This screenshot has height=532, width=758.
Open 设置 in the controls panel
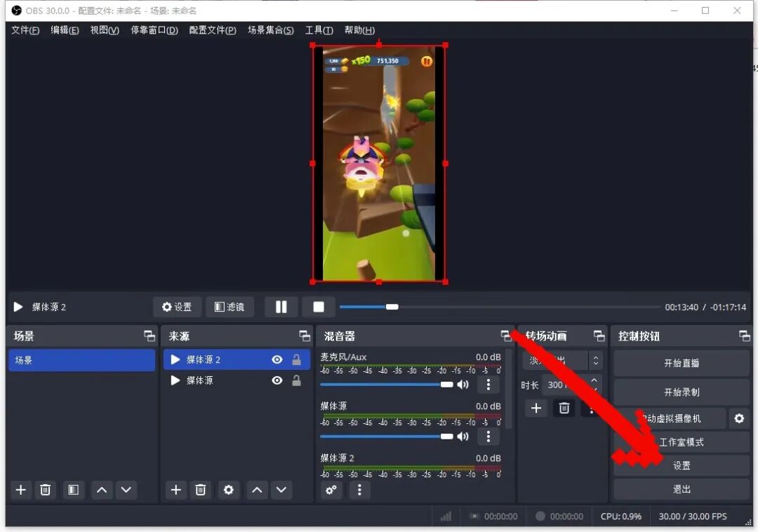(681, 465)
